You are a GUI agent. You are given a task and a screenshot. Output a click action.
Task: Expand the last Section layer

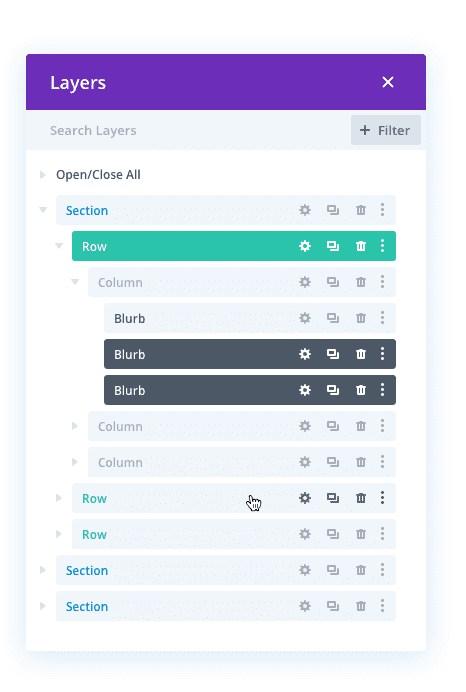(42, 606)
